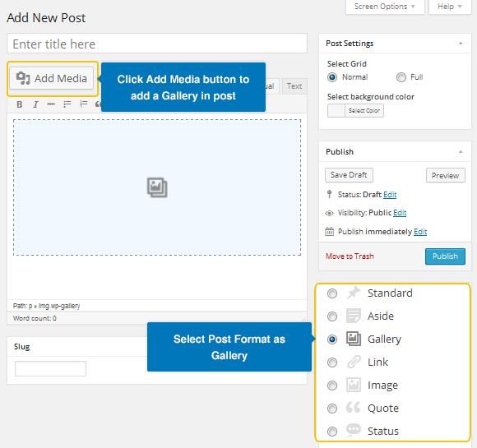The width and height of the screenshot is (477, 448).
Task: Choose the Image post format radio
Action: pyautogui.click(x=332, y=386)
